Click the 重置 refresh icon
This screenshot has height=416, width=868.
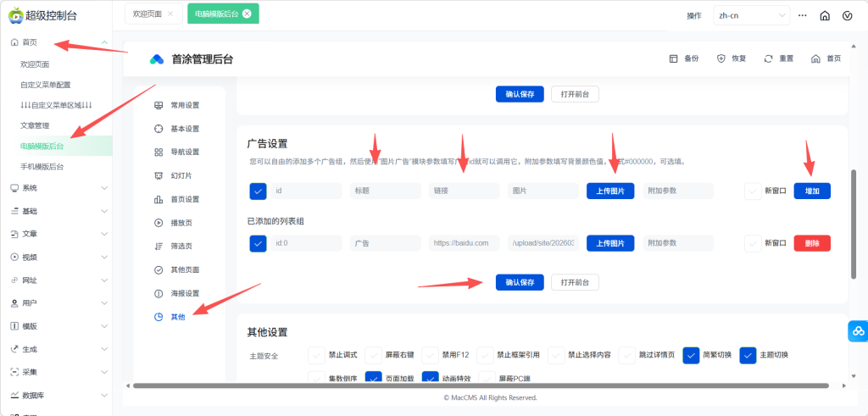(768, 58)
